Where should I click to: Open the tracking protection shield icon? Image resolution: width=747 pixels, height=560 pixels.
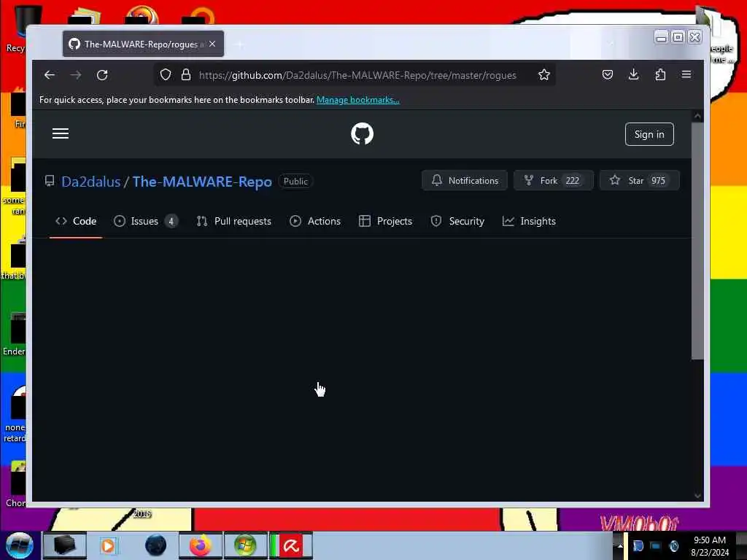(166, 75)
